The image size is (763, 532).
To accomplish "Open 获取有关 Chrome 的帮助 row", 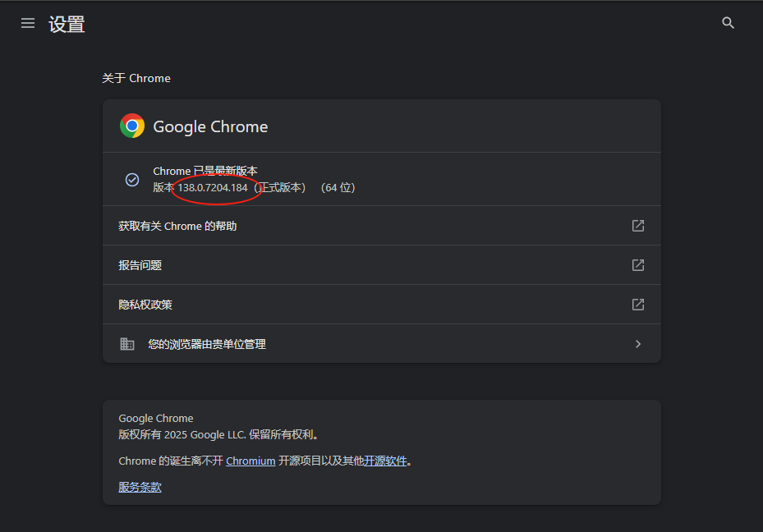I will coord(381,226).
